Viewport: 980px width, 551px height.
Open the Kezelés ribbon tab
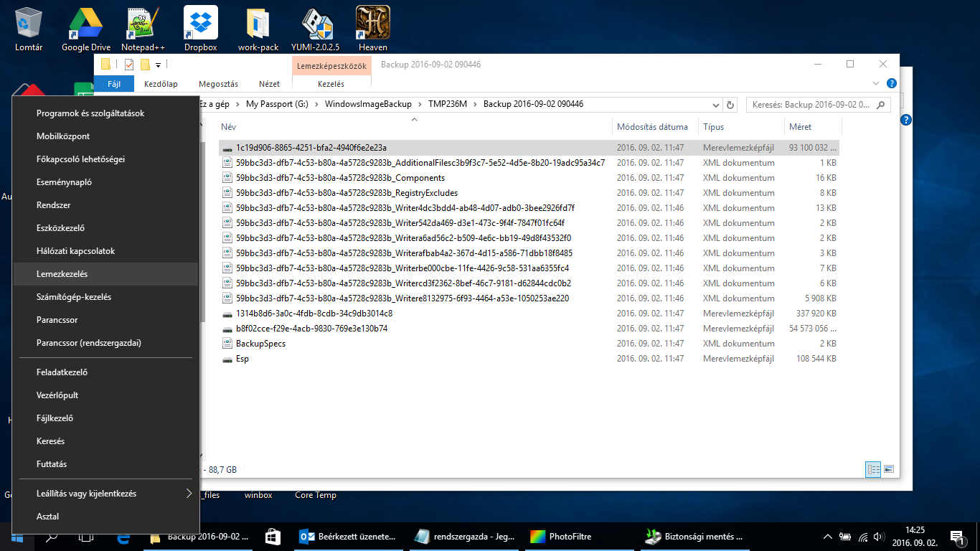(x=331, y=84)
